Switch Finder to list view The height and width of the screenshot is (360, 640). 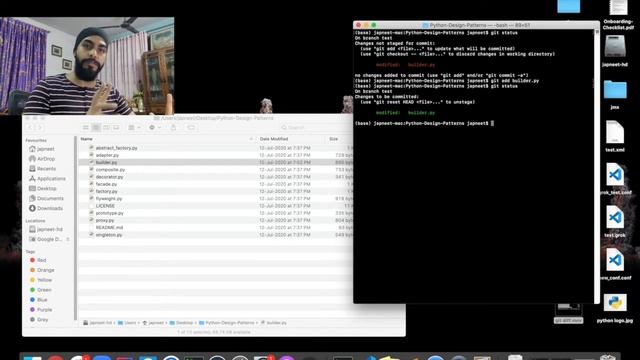[96, 128]
